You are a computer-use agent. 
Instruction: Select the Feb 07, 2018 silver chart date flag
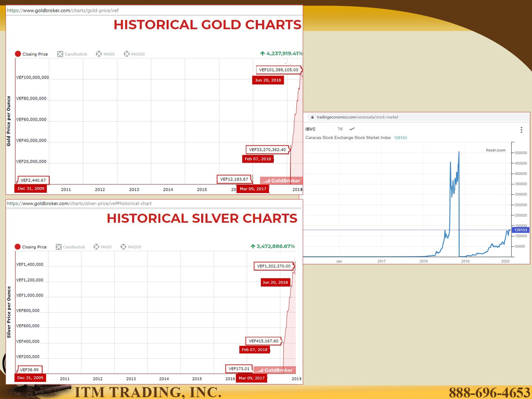pos(254,350)
